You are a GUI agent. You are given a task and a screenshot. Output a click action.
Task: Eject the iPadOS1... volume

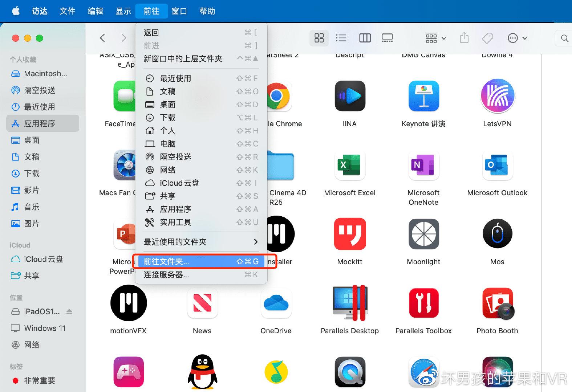pos(69,311)
